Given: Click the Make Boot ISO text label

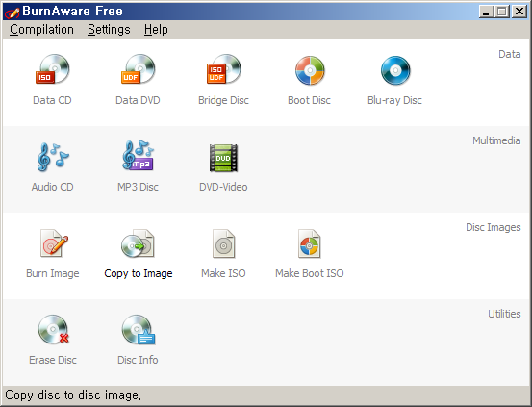Looking at the screenshot, I should tap(310, 273).
